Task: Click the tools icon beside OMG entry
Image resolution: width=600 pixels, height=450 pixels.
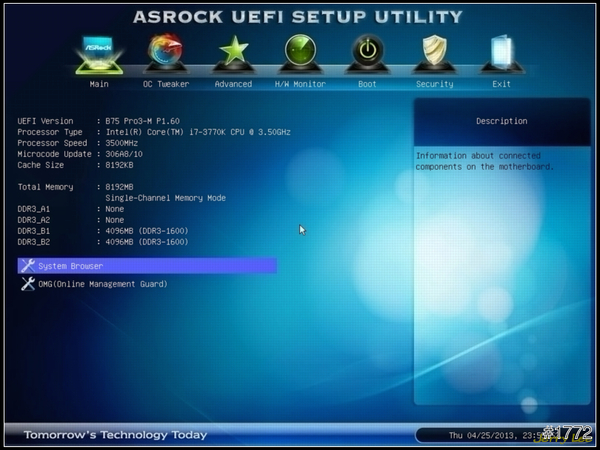Action: [27, 284]
